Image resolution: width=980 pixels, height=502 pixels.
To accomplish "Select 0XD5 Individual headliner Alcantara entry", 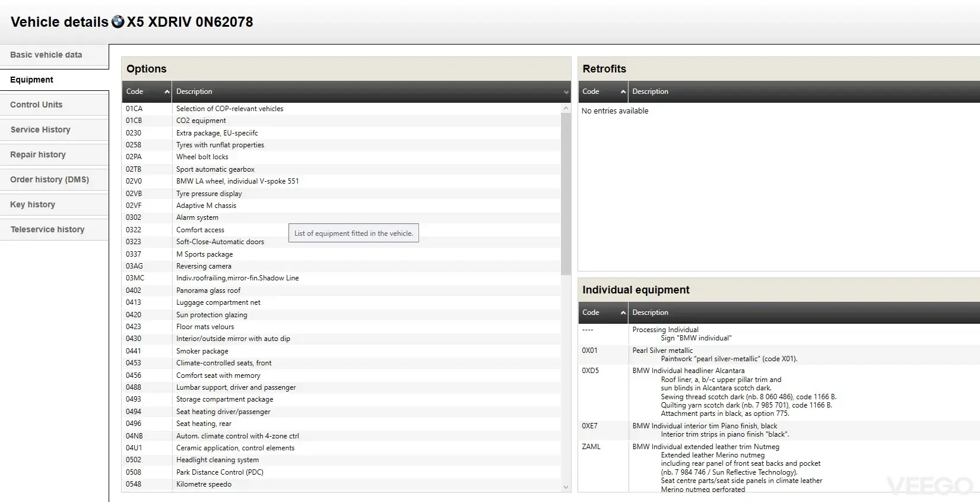I will [779, 393].
